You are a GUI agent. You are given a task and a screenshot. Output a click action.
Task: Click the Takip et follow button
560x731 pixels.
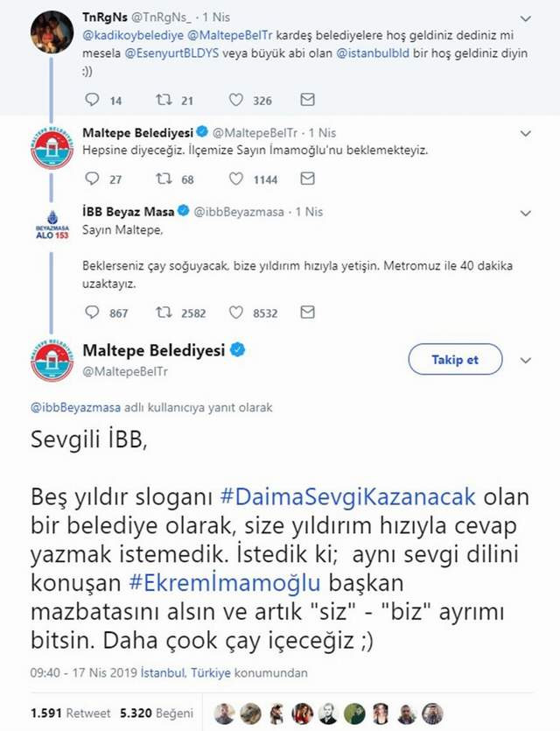[x=455, y=359]
